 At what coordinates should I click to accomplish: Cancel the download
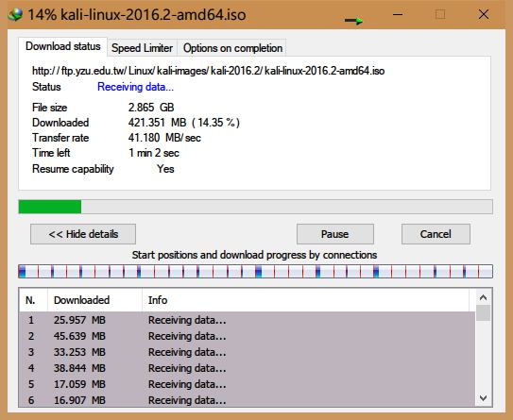point(436,234)
